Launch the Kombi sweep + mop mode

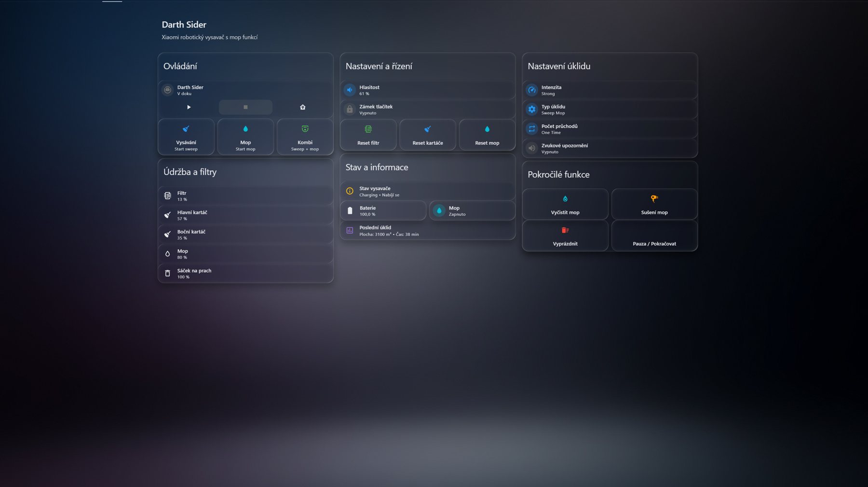pyautogui.click(x=305, y=137)
